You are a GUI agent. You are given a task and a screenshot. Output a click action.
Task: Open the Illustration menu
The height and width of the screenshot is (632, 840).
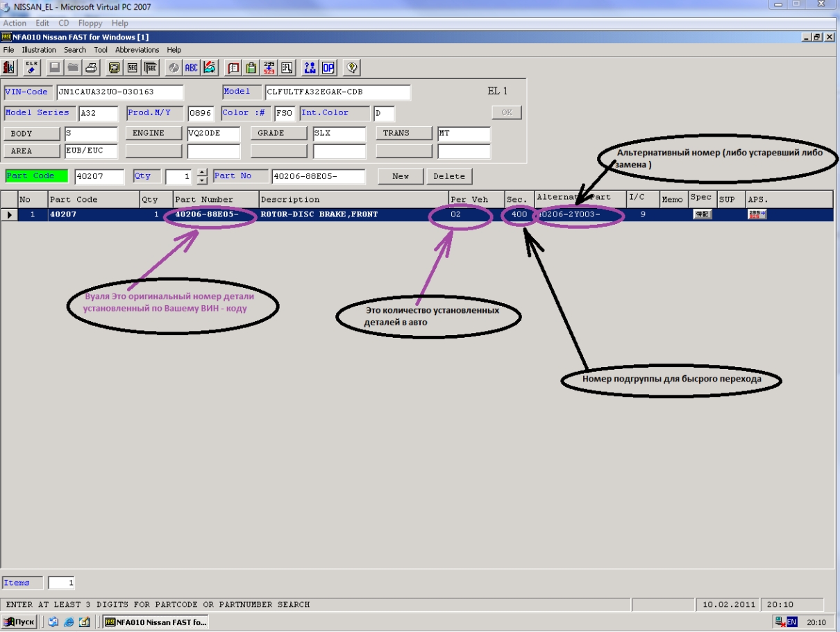tap(39, 50)
